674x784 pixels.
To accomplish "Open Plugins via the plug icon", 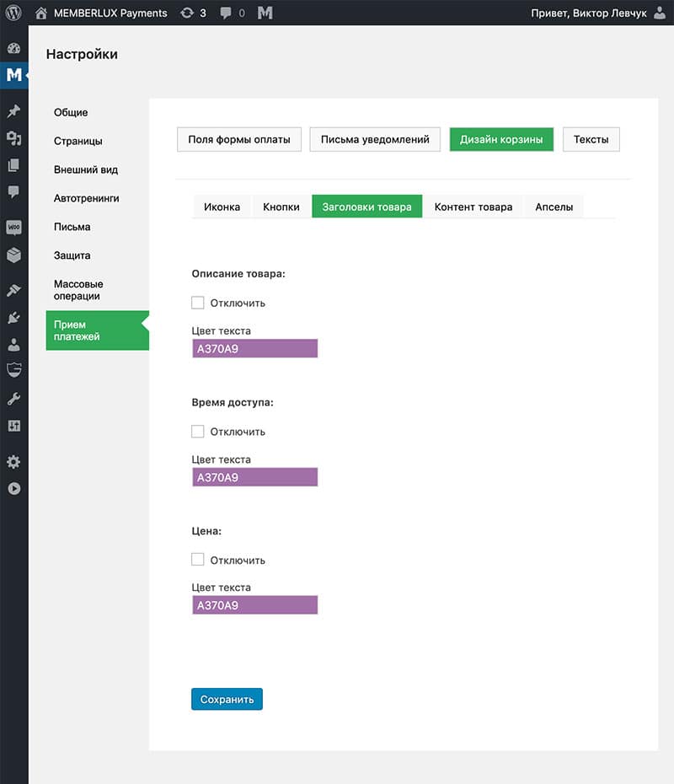I will tap(13, 318).
